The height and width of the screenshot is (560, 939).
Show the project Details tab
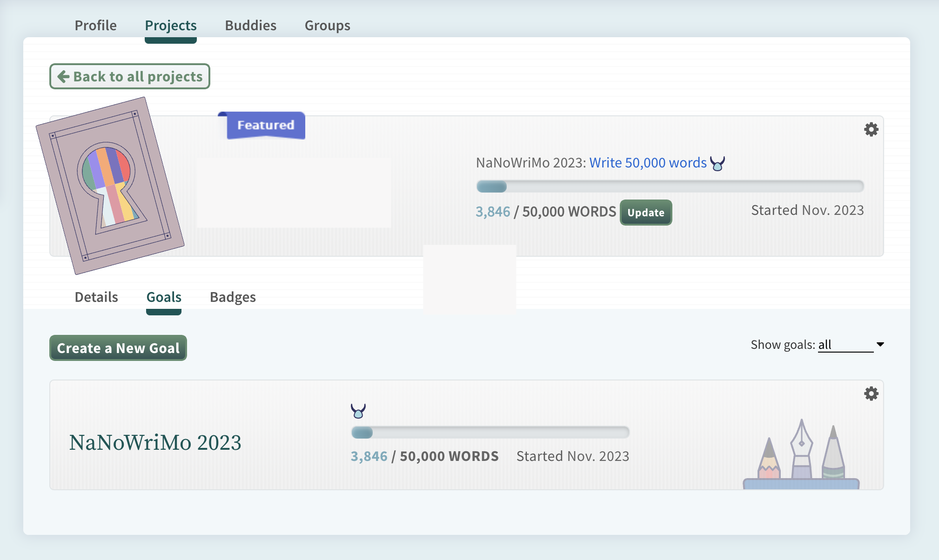(96, 297)
